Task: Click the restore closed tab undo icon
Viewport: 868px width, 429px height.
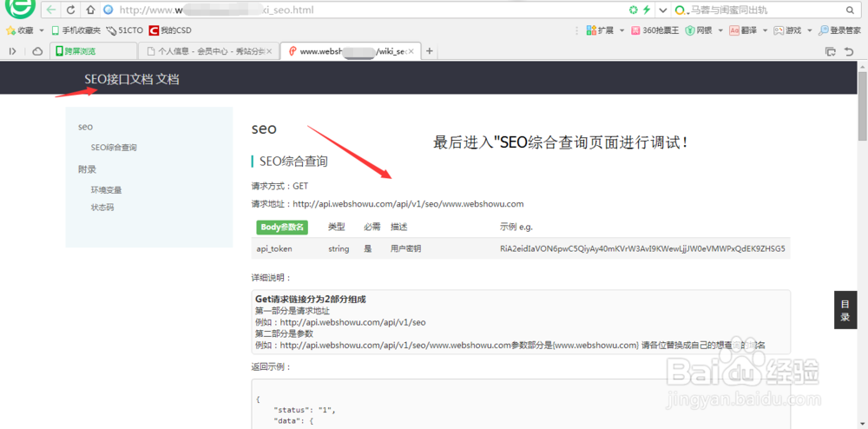Action: [x=849, y=51]
